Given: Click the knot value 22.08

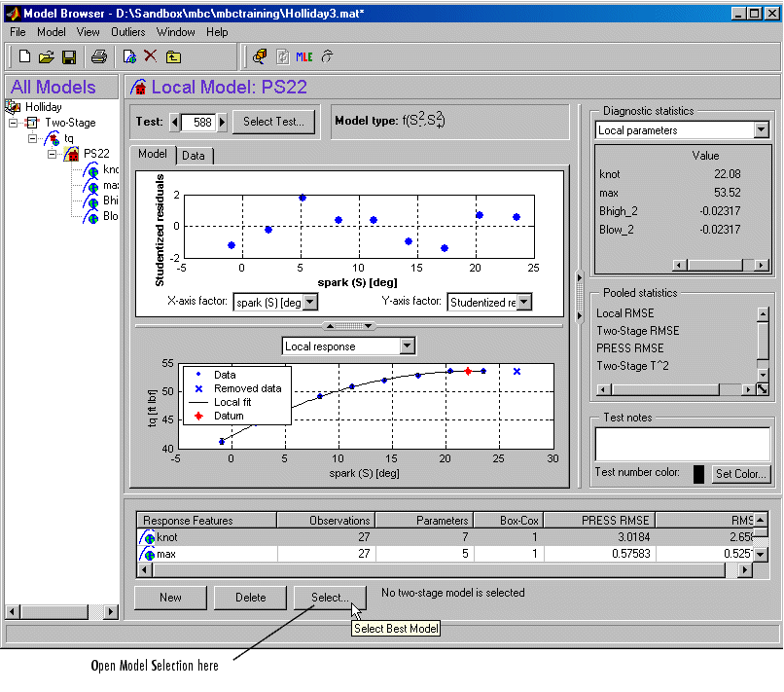Looking at the screenshot, I should 727,174.
